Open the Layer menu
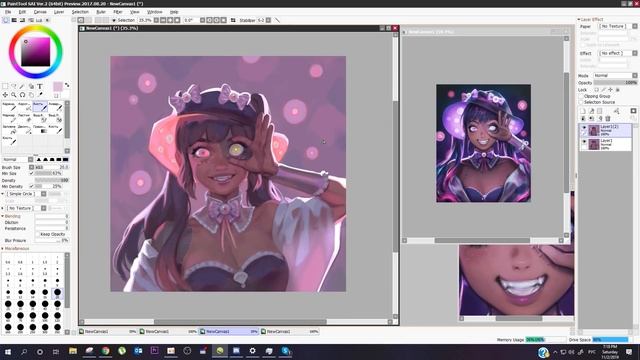This screenshot has width=640, height=360. [59, 12]
